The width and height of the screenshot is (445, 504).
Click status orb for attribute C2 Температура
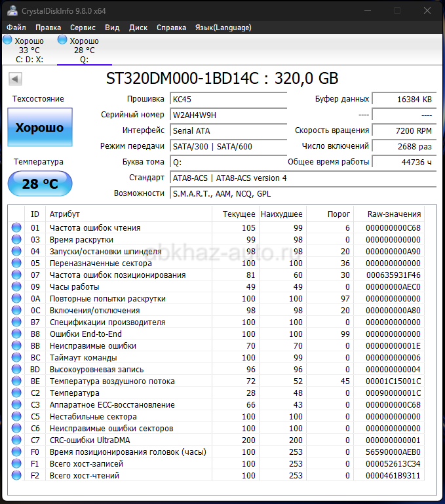pyautogui.click(x=16, y=393)
